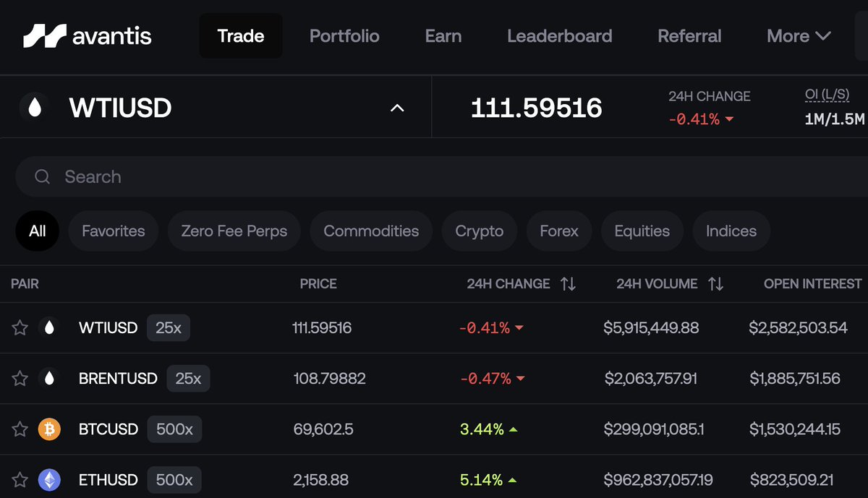Click the 24H VOLUME column header label
The height and width of the screenshot is (498, 868).
point(657,284)
